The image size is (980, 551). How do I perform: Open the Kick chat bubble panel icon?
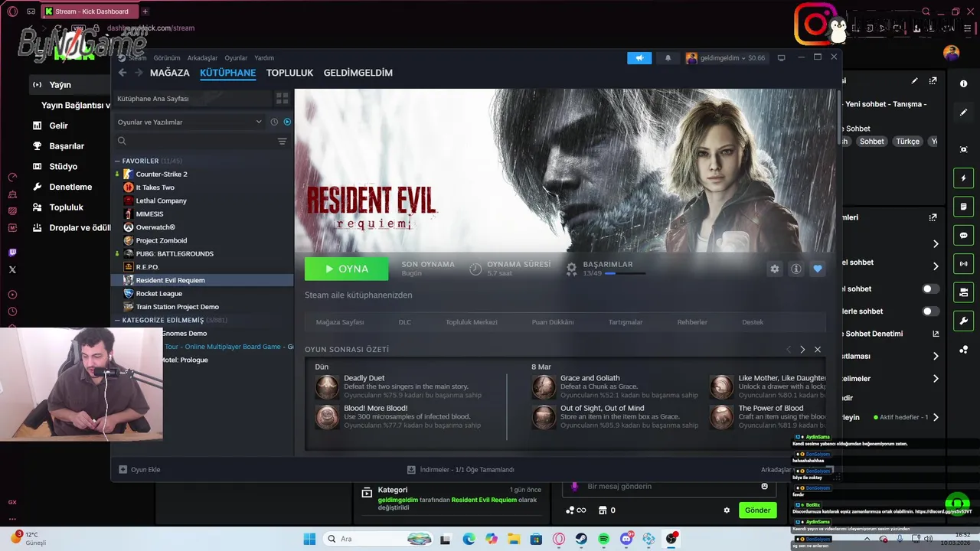pyautogui.click(x=964, y=236)
